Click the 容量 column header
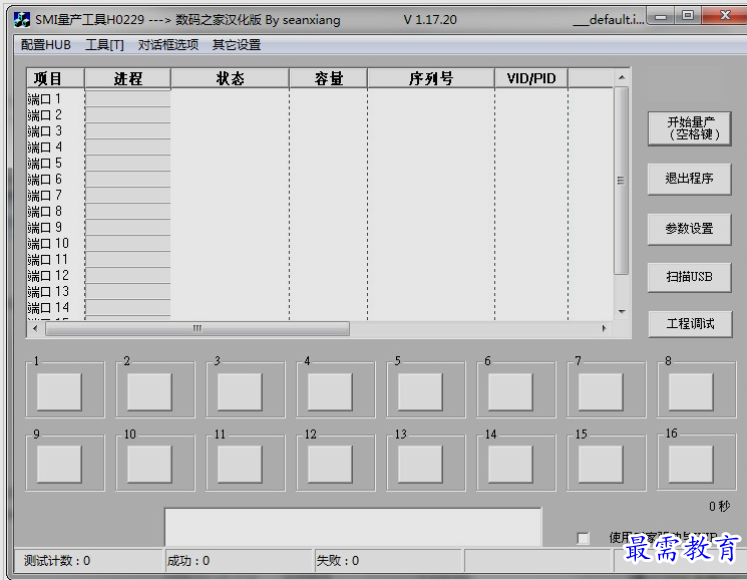 click(328, 78)
